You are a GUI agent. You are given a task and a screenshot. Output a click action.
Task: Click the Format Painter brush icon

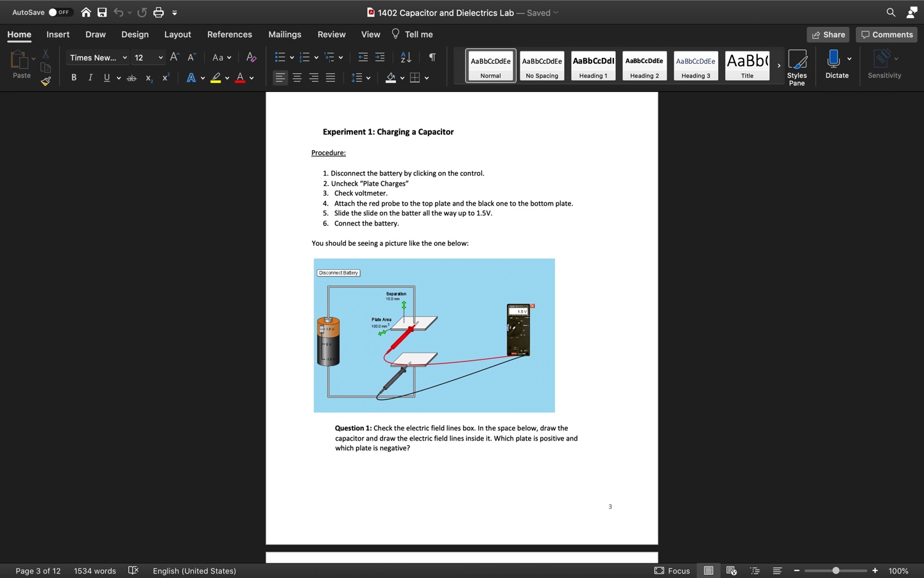[46, 81]
